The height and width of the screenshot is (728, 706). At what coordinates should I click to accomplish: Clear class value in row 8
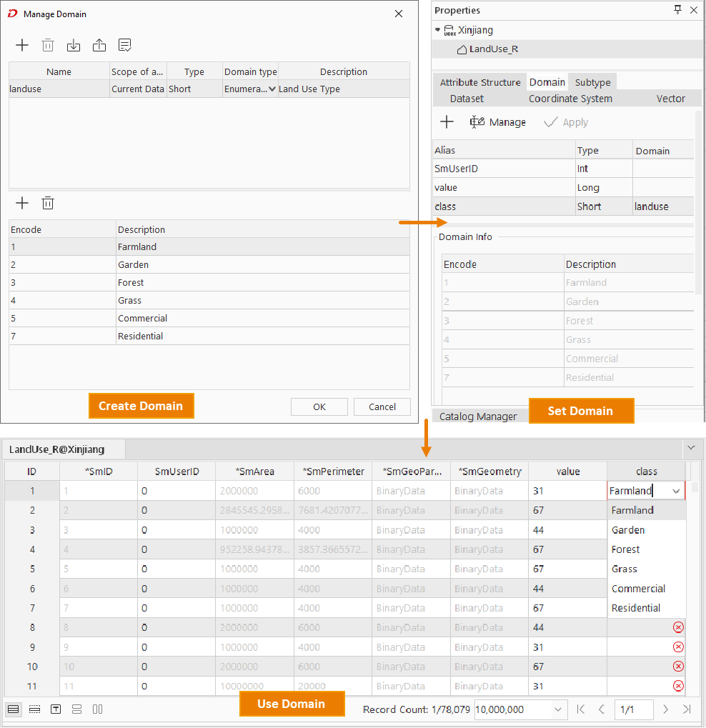(x=678, y=627)
